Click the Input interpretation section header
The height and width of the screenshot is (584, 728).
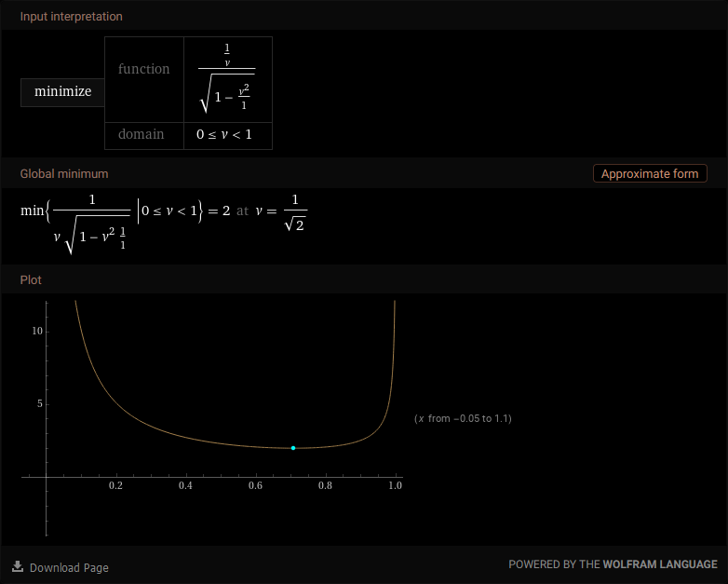(71, 17)
